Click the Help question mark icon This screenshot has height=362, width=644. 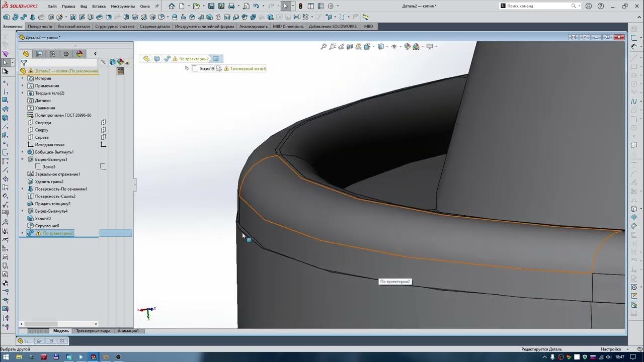tap(600, 6)
